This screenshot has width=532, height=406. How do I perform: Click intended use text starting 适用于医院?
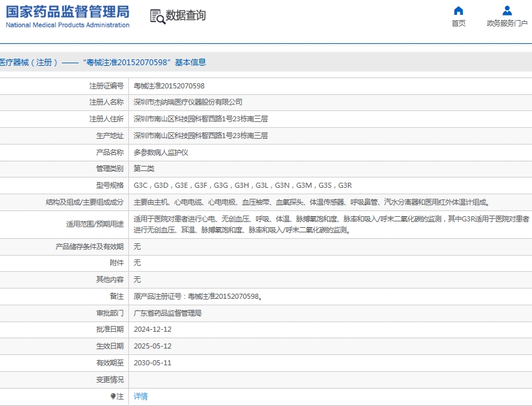click(x=331, y=225)
